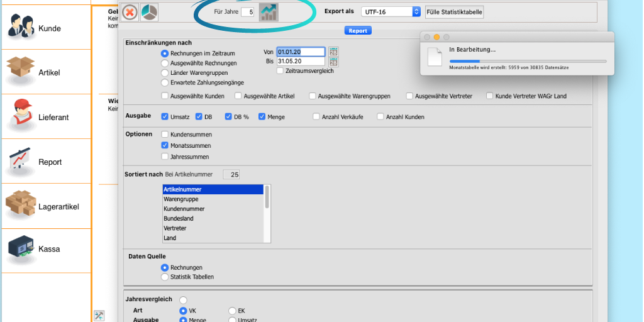This screenshot has height=322, width=644.
Task: Click the red X cancel icon
Action: point(130,13)
